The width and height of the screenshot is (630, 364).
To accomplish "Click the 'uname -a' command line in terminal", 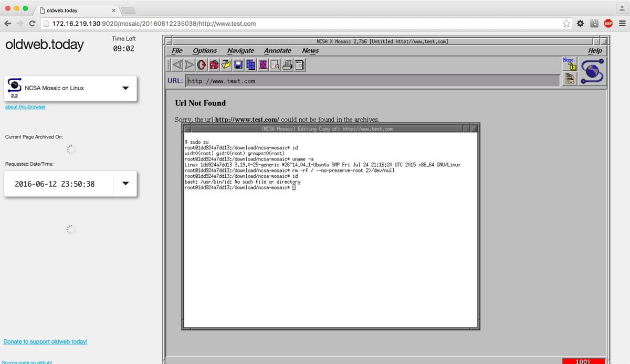I will 249,159.
